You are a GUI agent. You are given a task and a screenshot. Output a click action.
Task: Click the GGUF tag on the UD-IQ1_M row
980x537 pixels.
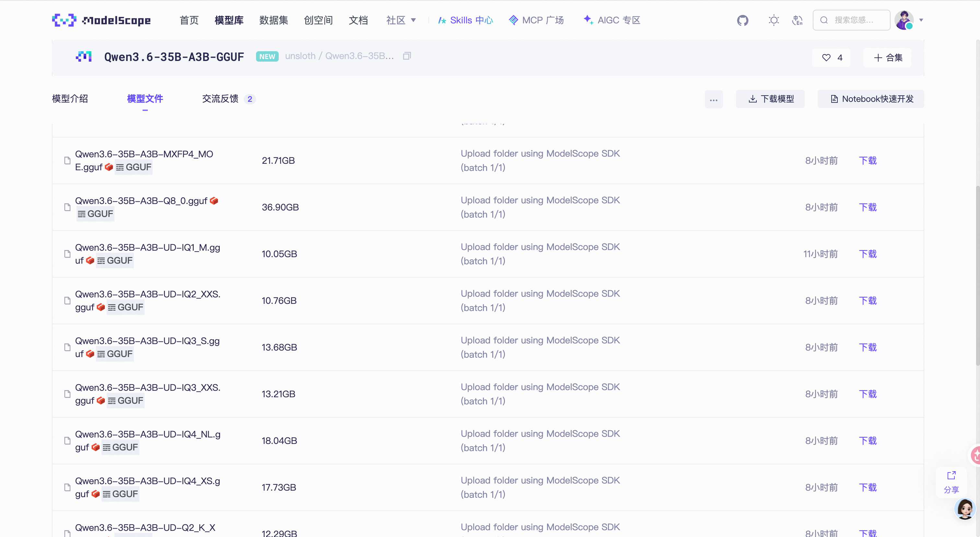114,261
